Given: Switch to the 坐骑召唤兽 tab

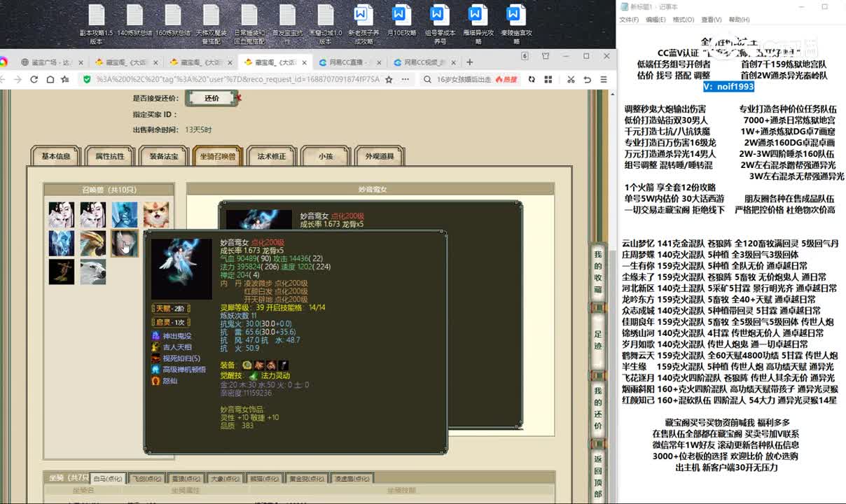Looking at the screenshot, I should (x=218, y=156).
